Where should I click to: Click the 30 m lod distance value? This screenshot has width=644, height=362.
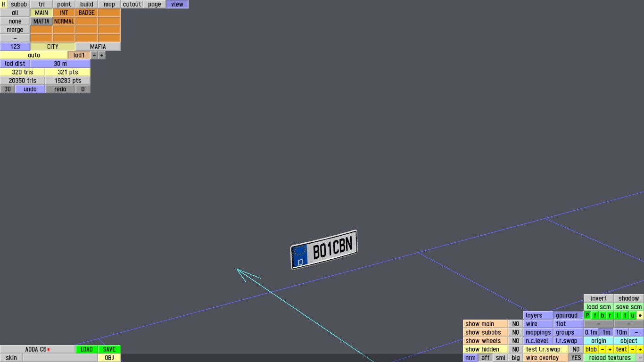click(60, 64)
